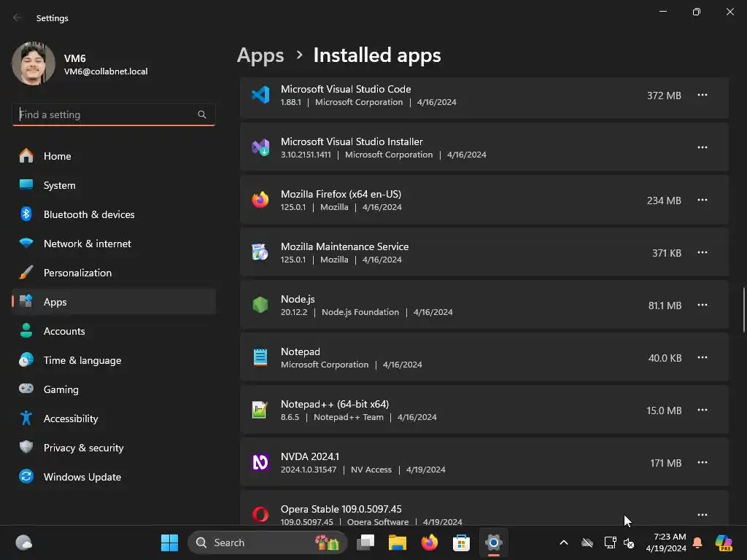
Task: Click the Mozilla Firefox app icon in list
Action: point(260,200)
